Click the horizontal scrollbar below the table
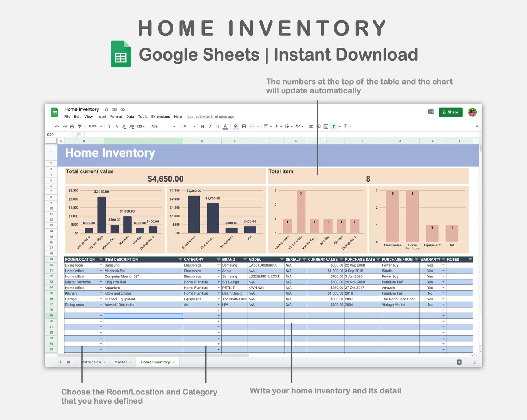The height and width of the screenshot is (420, 527). click(153, 355)
